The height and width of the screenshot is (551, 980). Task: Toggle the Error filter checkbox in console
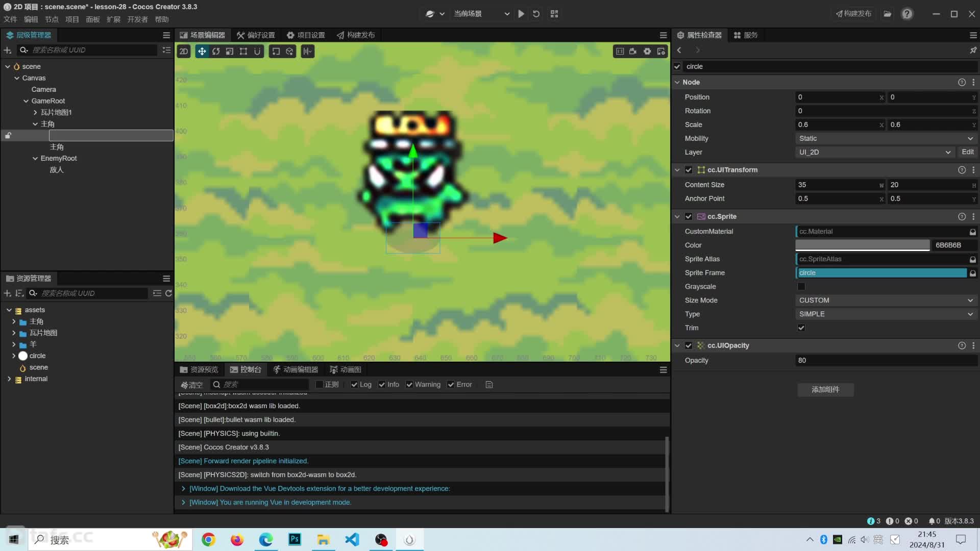(x=451, y=385)
